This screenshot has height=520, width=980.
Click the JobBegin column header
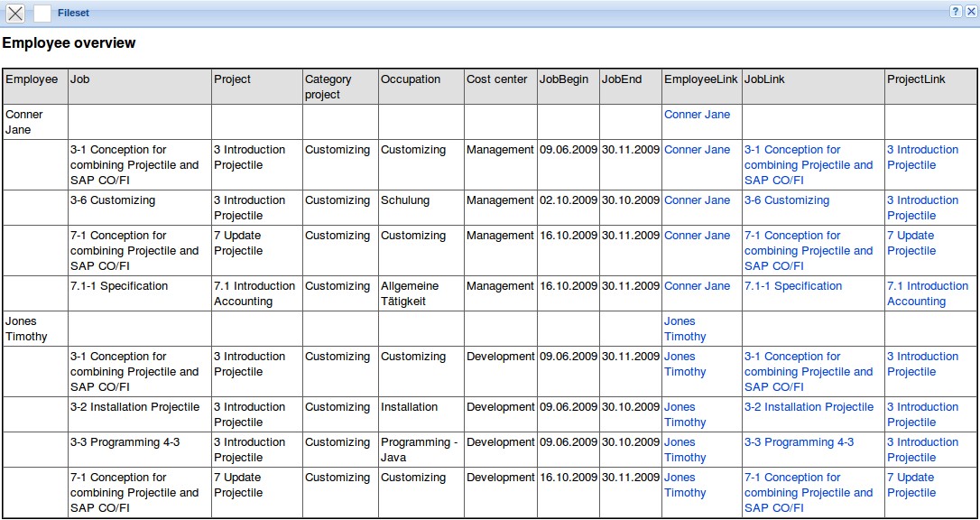coord(563,79)
